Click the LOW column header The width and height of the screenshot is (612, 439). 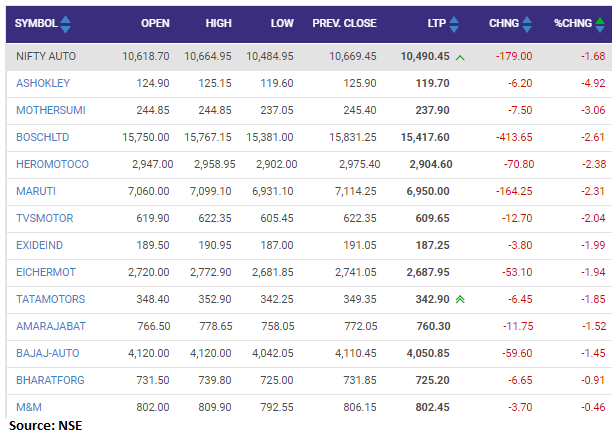281,23
